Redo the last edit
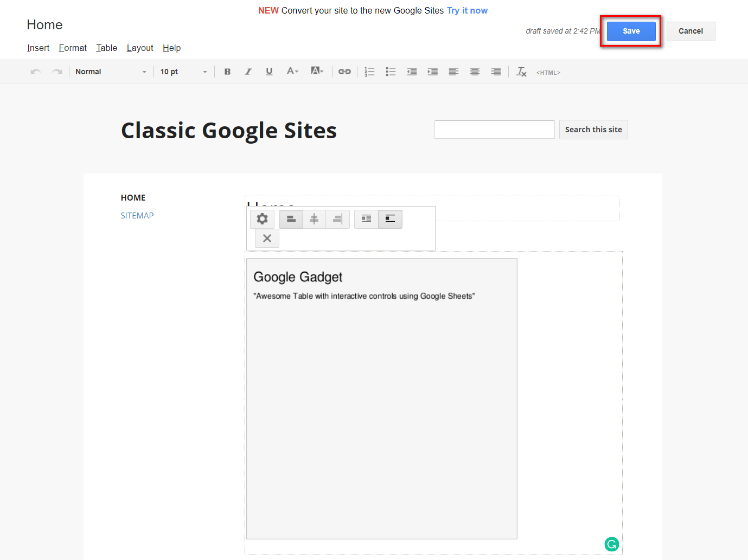The height and width of the screenshot is (560, 748). pyautogui.click(x=57, y=72)
